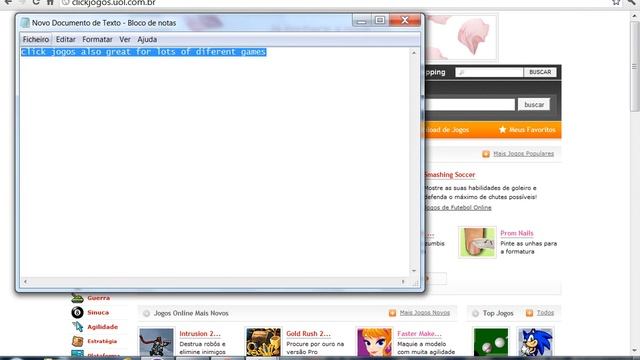Click the browser reload icon
This screenshot has width=640, height=360.
tap(36, 2)
